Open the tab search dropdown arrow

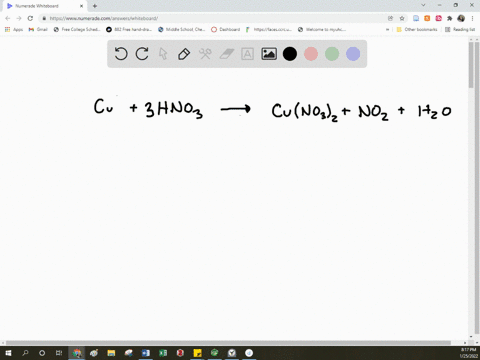[423, 5]
